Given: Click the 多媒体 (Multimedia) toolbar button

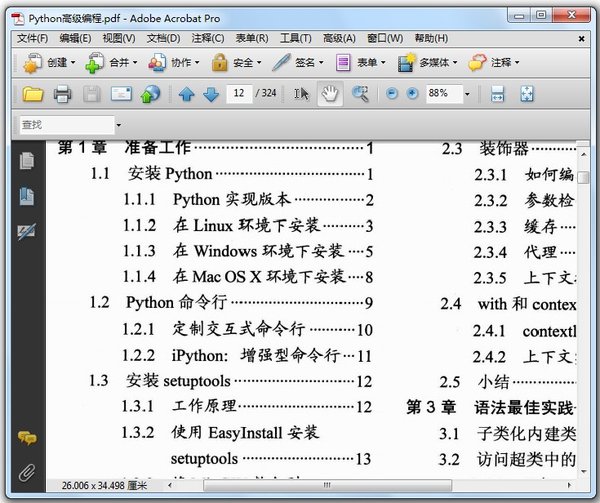Looking at the screenshot, I should pyautogui.click(x=427, y=62).
